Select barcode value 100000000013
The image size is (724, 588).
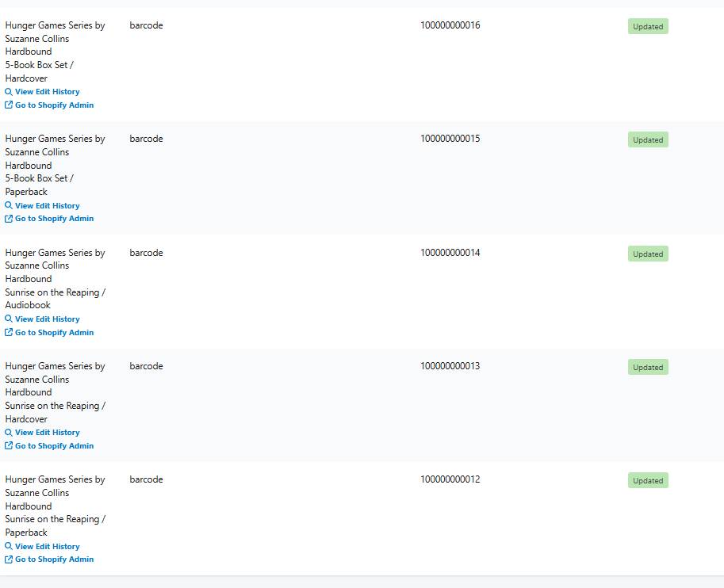pos(450,366)
